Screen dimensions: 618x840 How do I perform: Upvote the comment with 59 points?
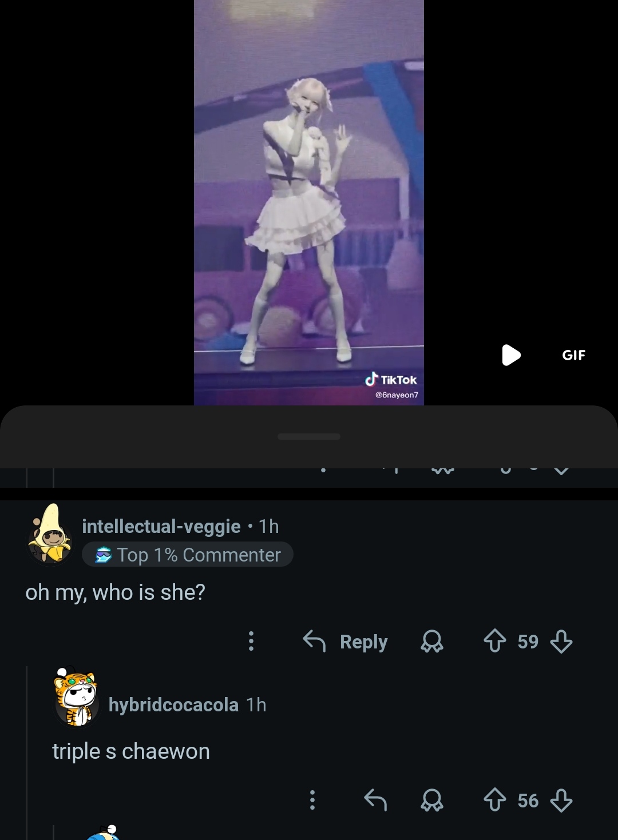click(x=495, y=641)
